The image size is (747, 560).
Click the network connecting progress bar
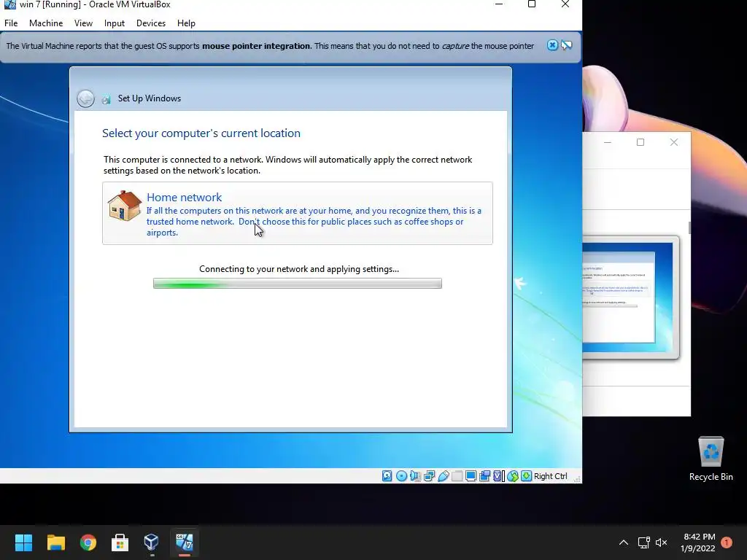pos(298,284)
